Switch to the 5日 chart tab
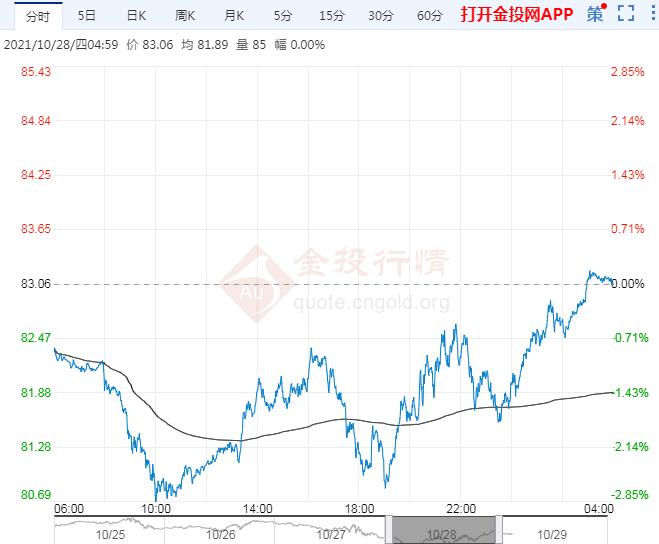This screenshot has height=544, width=659. click(x=87, y=15)
